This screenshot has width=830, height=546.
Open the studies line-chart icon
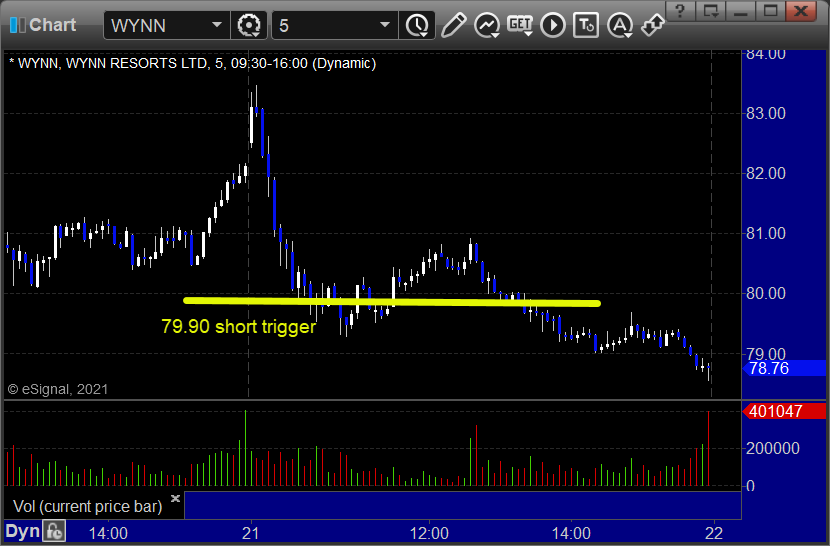tap(487, 25)
